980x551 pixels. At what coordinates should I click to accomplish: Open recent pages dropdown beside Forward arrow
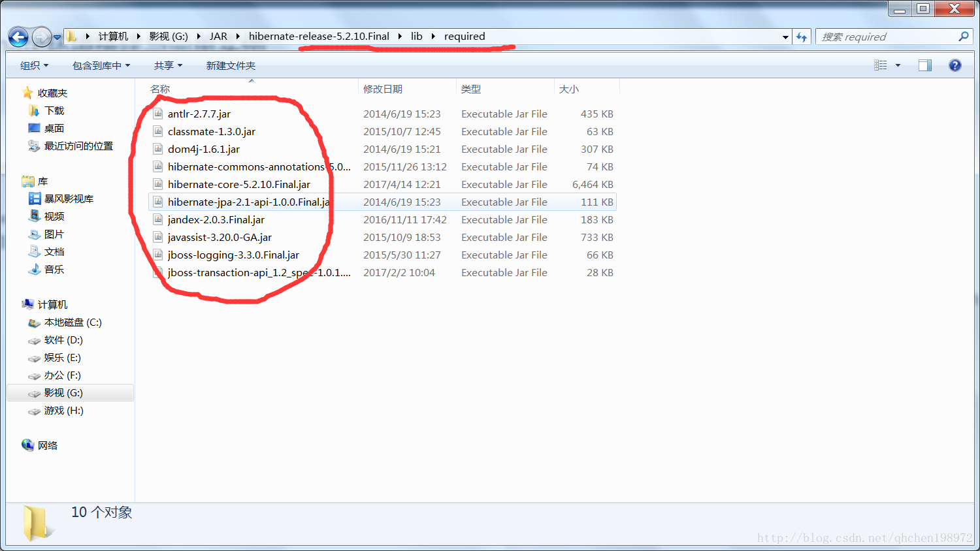pos(57,37)
